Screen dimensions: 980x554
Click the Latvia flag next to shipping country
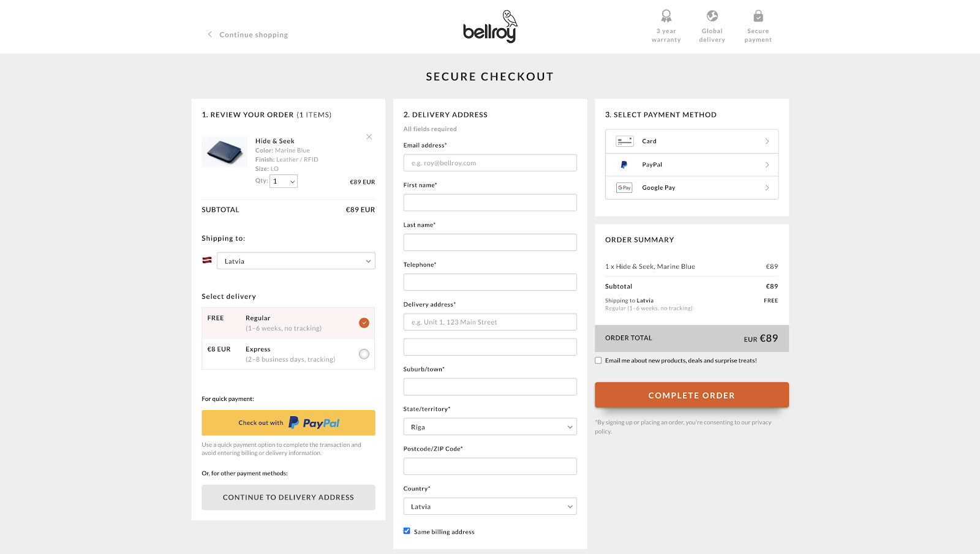207,260
